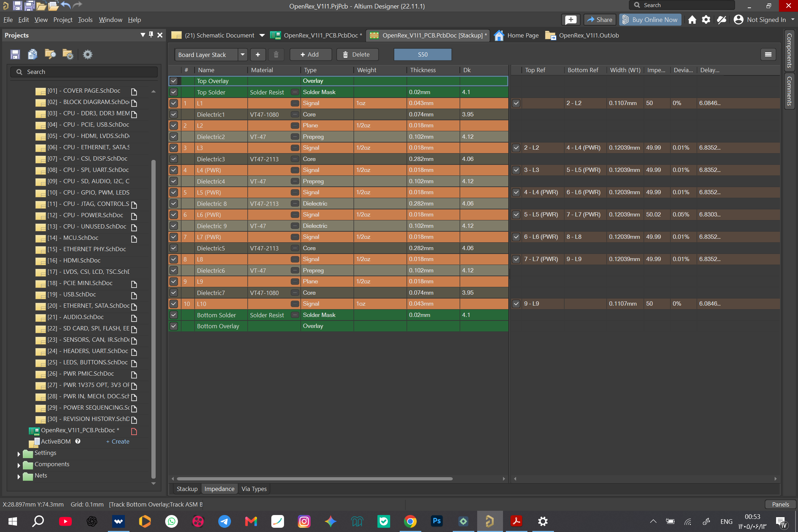
Task: Switch to the OpenRex_V1I1.OutJob document tab
Action: 582,35
